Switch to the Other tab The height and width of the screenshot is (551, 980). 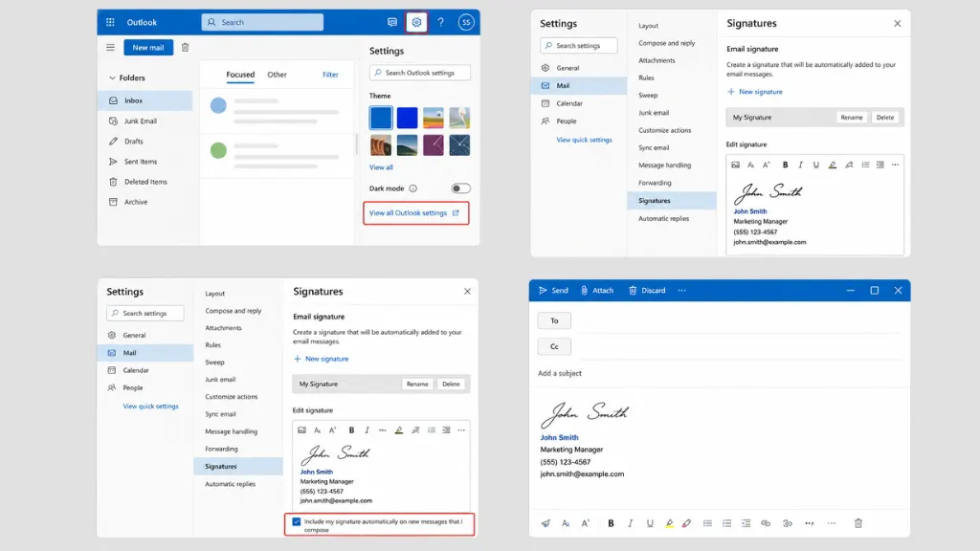click(x=277, y=75)
